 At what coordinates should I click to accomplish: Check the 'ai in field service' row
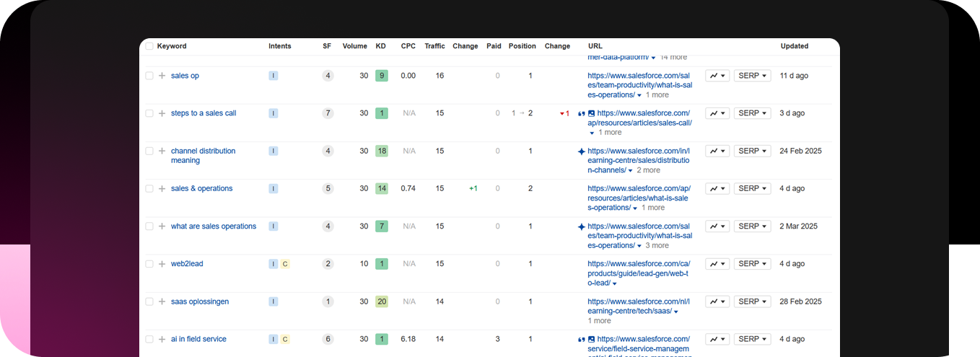pos(149,339)
